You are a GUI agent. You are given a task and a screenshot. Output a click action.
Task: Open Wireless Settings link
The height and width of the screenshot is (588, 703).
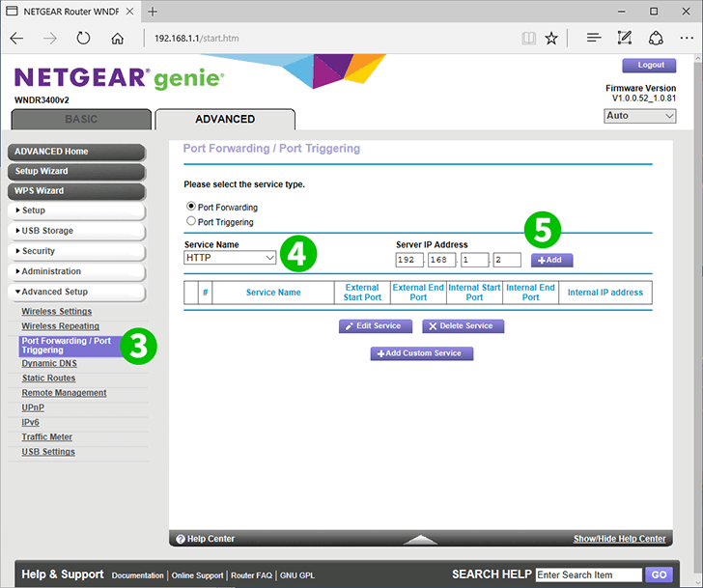click(x=56, y=311)
